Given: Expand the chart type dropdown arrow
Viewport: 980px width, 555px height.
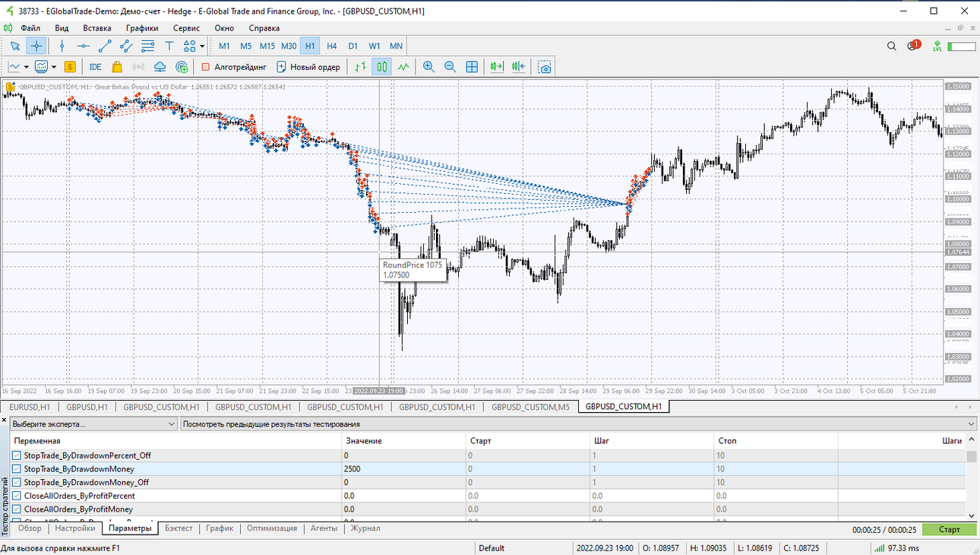Looking at the screenshot, I should (x=27, y=67).
